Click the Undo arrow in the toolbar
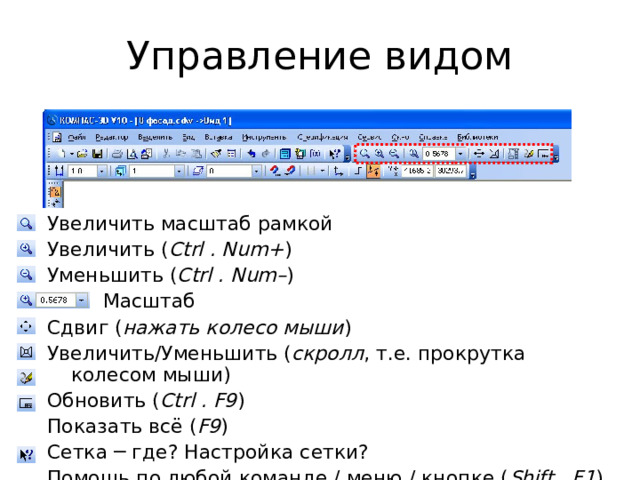 [251, 154]
